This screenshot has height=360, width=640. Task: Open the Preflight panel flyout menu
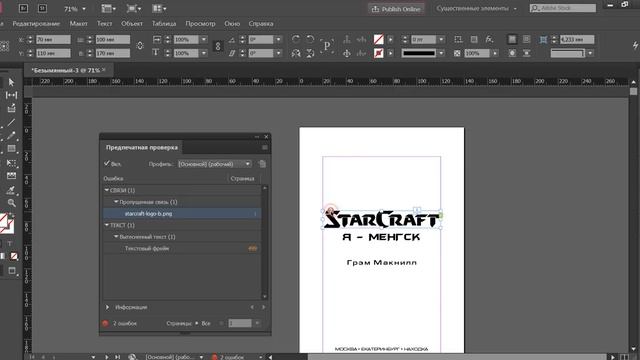pos(265,147)
